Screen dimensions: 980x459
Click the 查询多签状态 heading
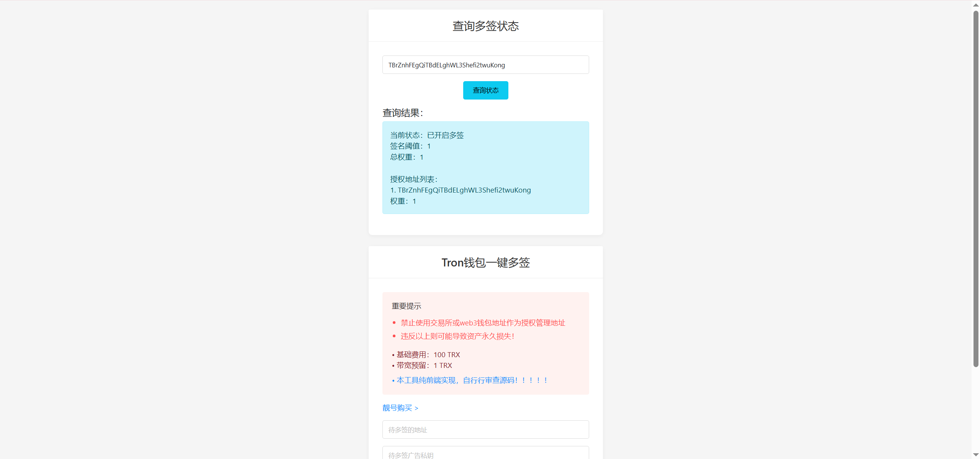coord(485,26)
